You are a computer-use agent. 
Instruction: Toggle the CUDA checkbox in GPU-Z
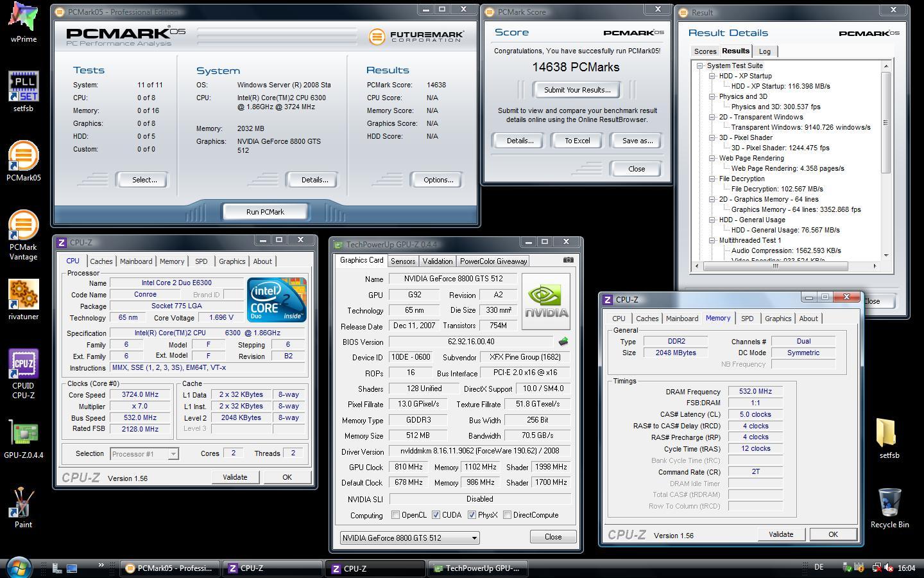coord(436,515)
